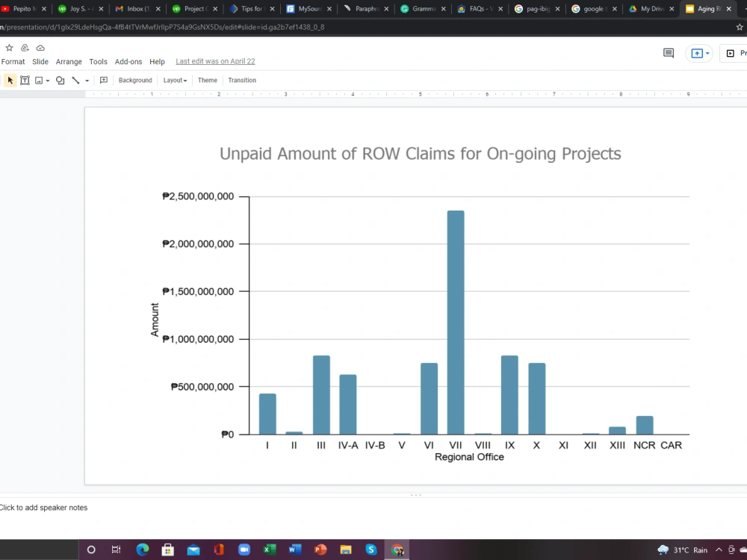Switch to the Paraphrase browser tab
Screen dimensions: 747x560
point(367,8)
